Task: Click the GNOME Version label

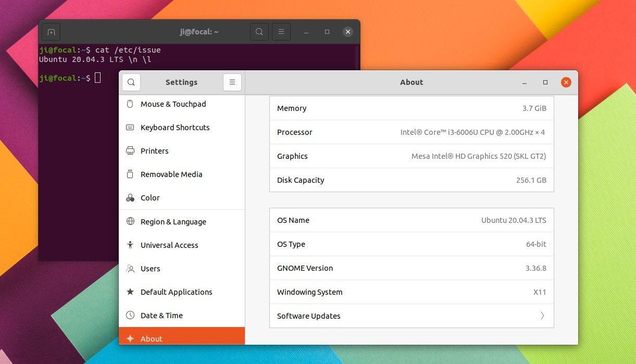Action: (305, 268)
